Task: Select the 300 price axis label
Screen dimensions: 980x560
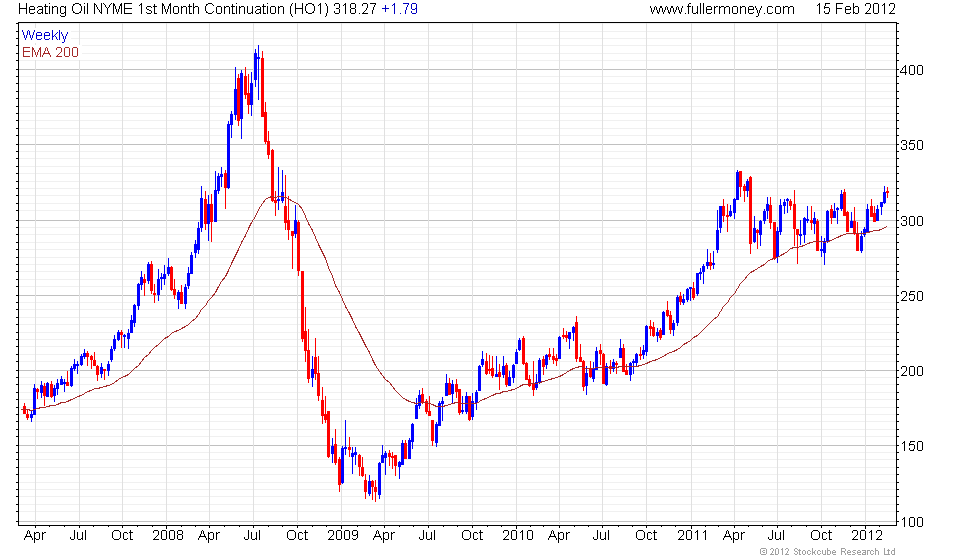Action: (x=909, y=221)
